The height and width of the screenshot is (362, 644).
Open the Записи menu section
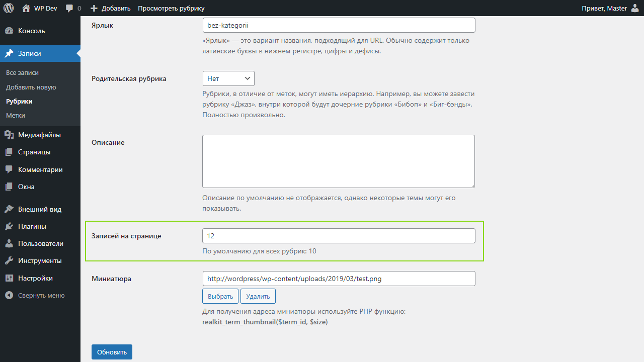(x=40, y=53)
